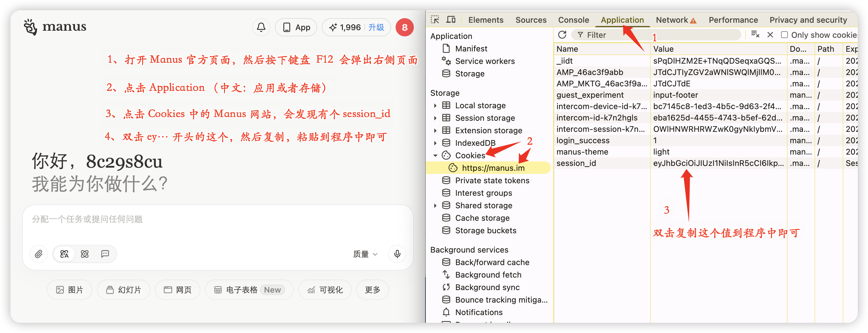Open Background fetch
The image size is (868, 333).
[x=488, y=275]
